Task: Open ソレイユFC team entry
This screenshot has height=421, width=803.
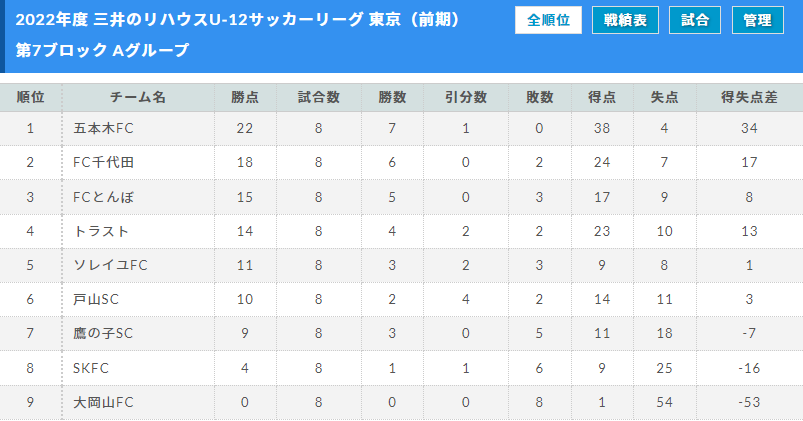Action: click(x=110, y=265)
